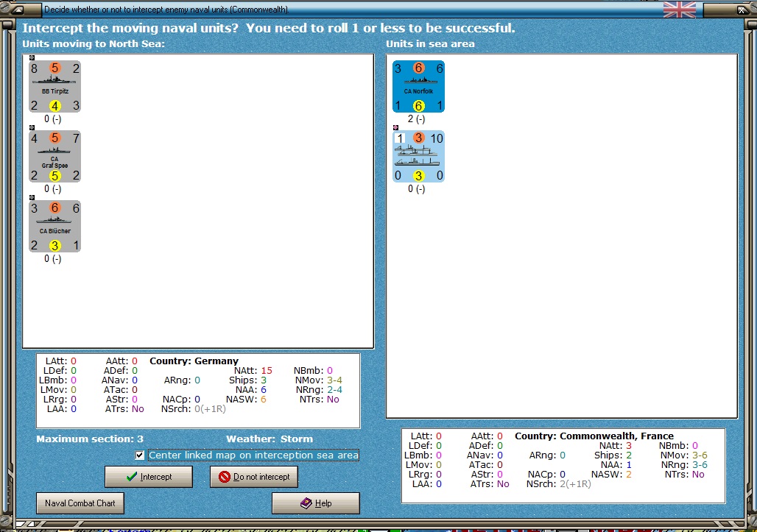Click Commonwealth NSrch value 2(+1R)

pos(575,483)
